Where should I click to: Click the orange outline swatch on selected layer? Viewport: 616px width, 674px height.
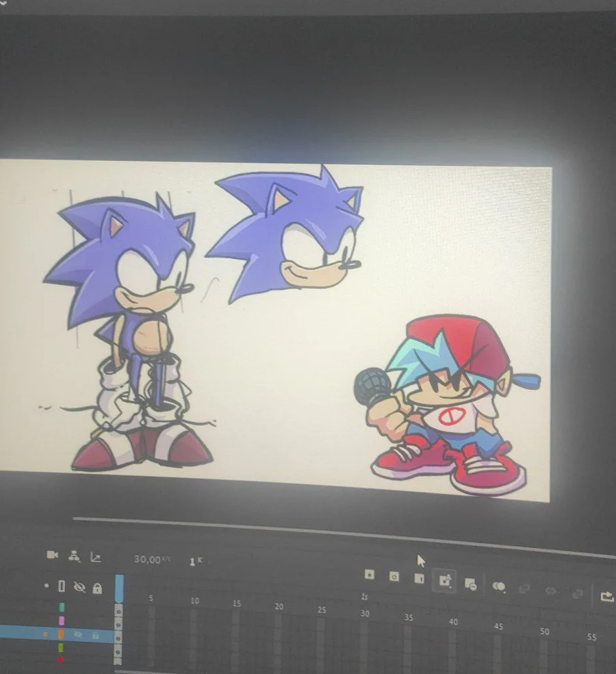coord(61,634)
